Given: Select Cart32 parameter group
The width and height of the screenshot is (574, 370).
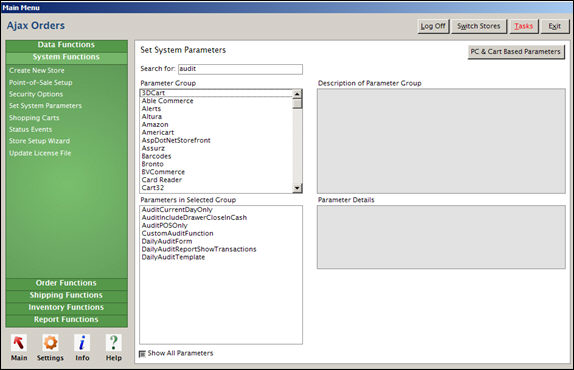Looking at the screenshot, I should 216,188.
